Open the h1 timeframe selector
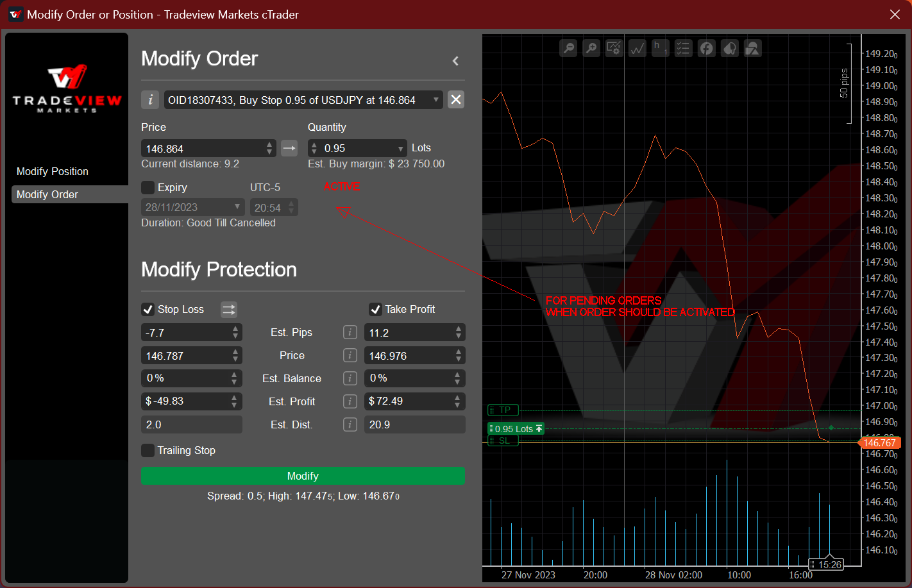This screenshot has width=912, height=588. tap(660, 48)
